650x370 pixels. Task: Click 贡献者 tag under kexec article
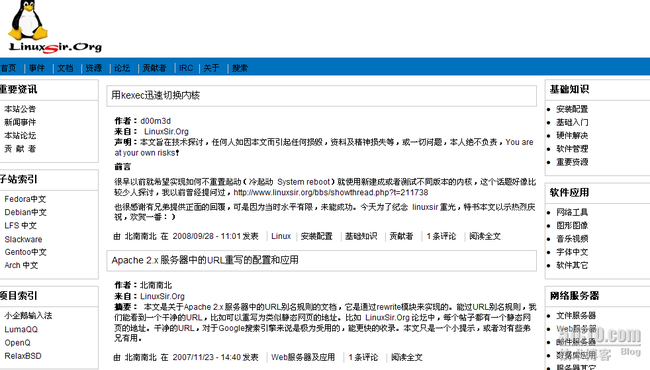coord(401,236)
